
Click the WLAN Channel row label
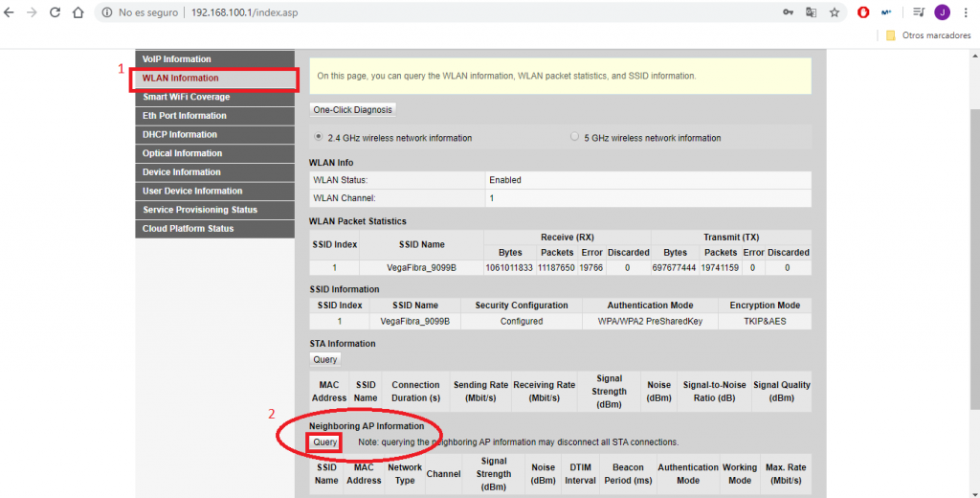[x=345, y=198]
